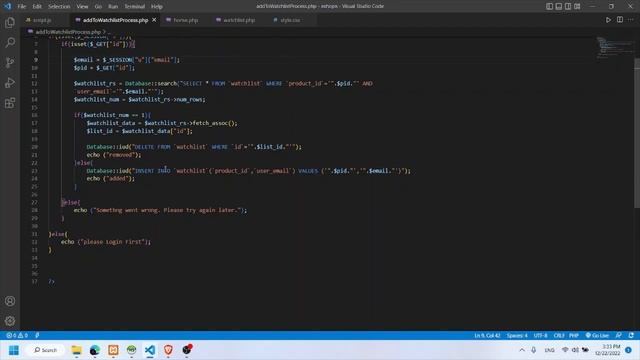Open the Help menu
Viewport: 640px width, 360px height.
pyautogui.click(x=157, y=7)
